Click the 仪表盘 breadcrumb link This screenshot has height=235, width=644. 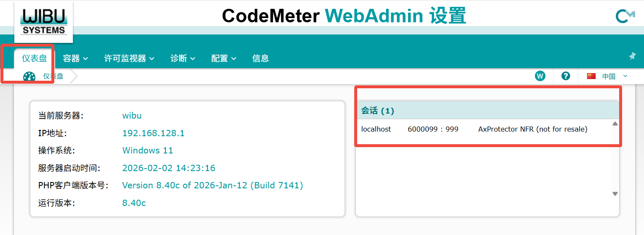pos(53,76)
